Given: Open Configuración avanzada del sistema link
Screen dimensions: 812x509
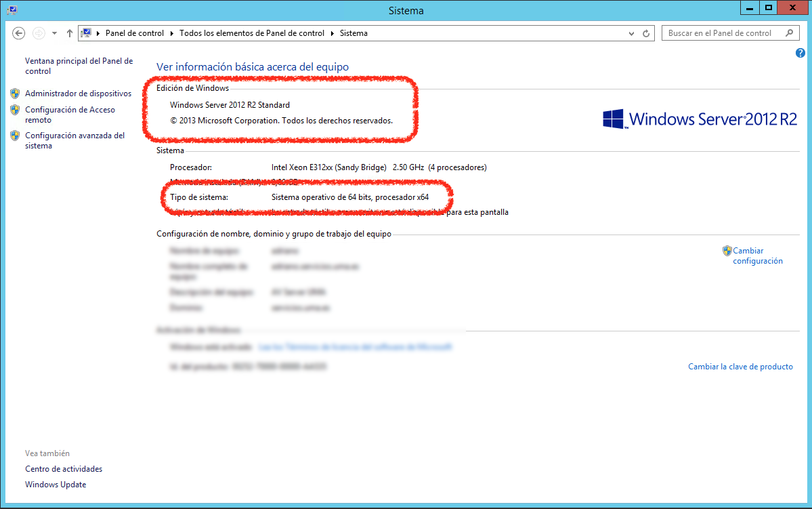Looking at the screenshot, I should tap(75, 140).
